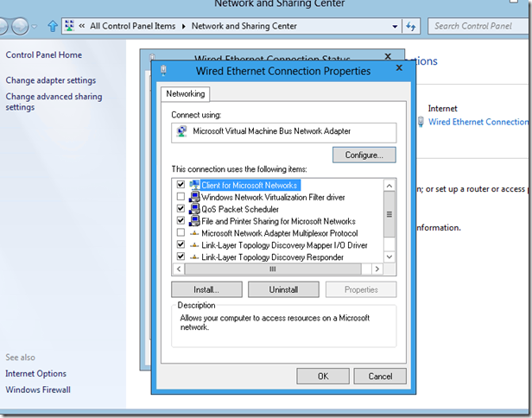Click the horizontal scroll left arrow

tap(179, 269)
